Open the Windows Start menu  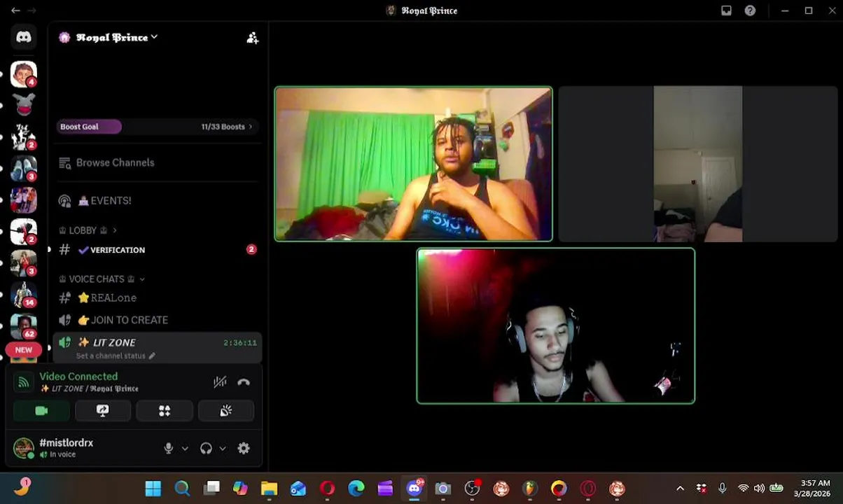pos(153,488)
